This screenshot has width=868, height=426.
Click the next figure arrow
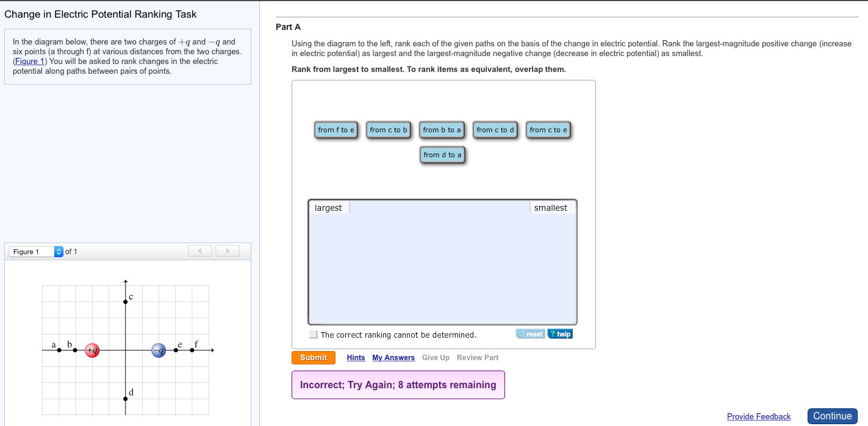point(227,251)
